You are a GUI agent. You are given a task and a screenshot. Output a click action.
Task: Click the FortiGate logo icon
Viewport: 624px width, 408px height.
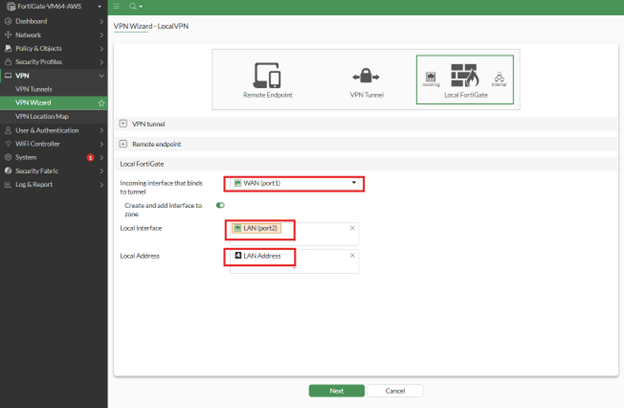point(11,6)
